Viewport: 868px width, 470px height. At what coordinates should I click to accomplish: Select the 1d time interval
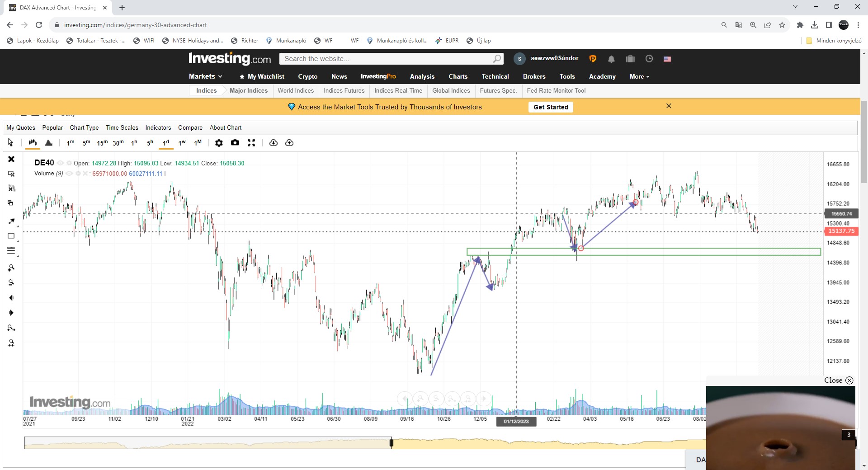click(x=166, y=143)
